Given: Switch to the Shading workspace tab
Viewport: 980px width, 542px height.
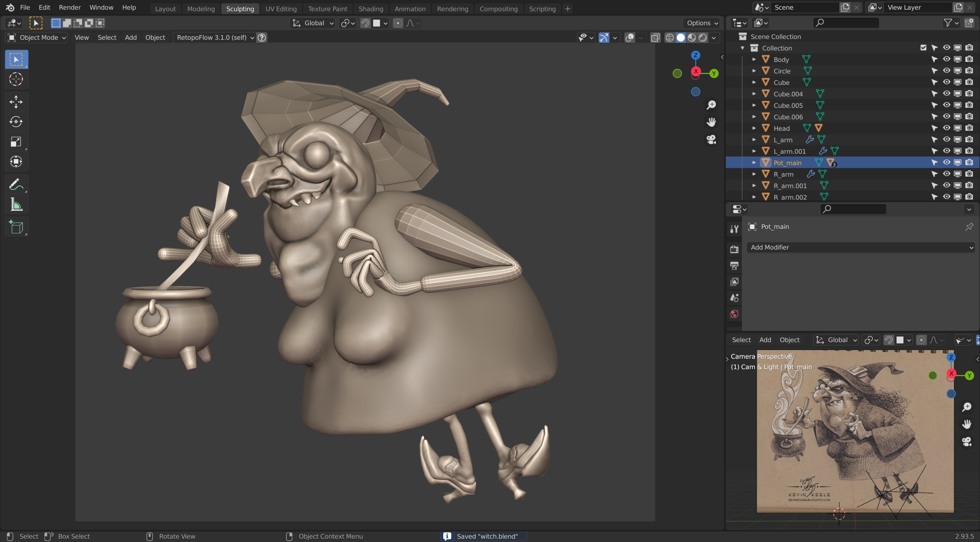Looking at the screenshot, I should tap(371, 9).
